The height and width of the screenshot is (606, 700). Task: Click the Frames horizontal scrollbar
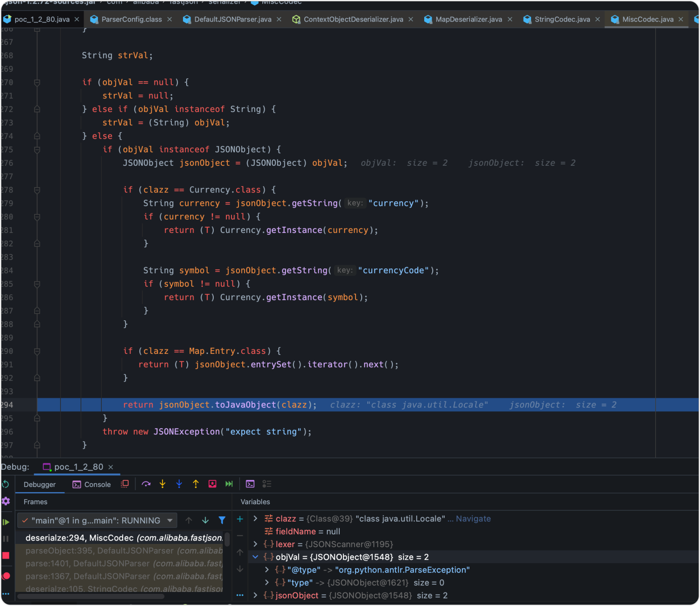coord(91,596)
